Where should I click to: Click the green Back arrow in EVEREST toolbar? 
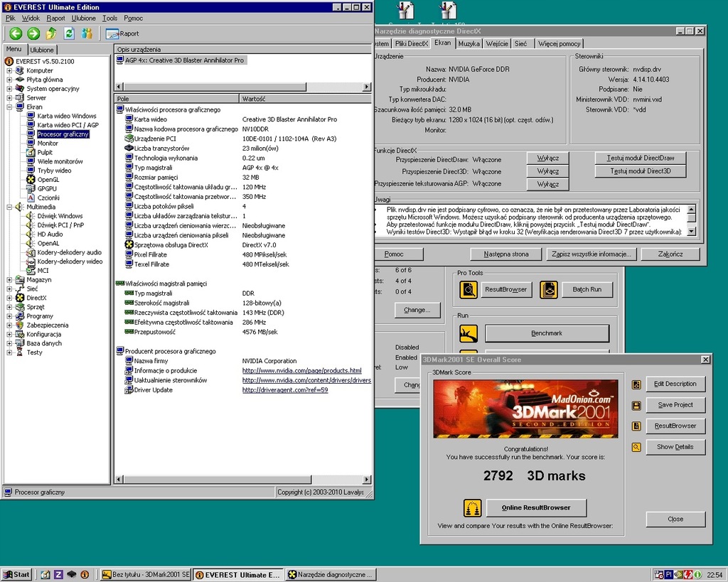pyautogui.click(x=16, y=33)
